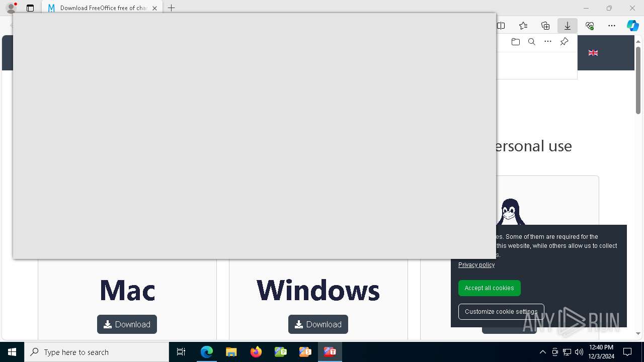Viewport: 644px width, 362px height.
Task: Open a new browser tab
Action: 171,8
